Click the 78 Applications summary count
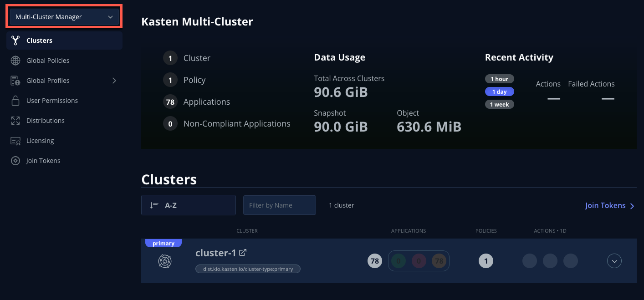The height and width of the screenshot is (300, 644). (170, 102)
